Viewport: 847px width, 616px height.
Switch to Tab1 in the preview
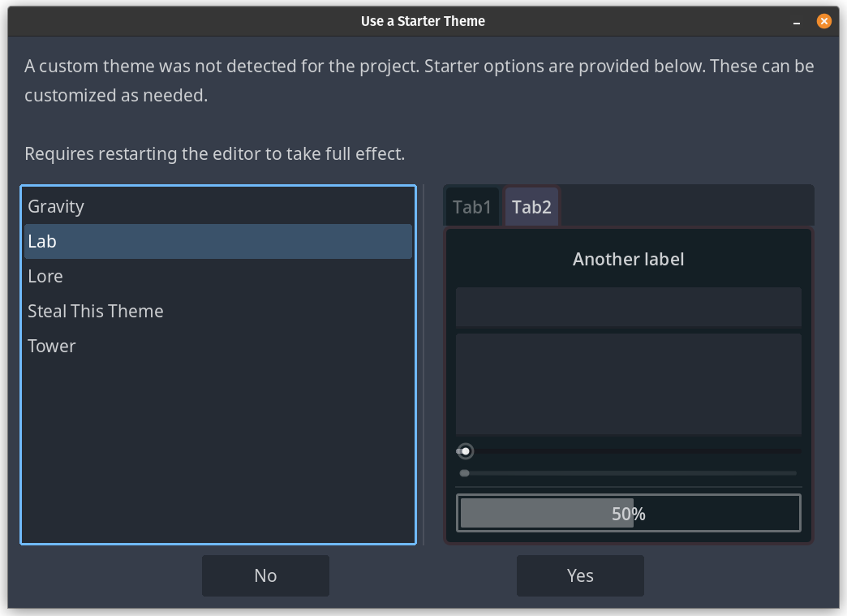[x=472, y=208]
